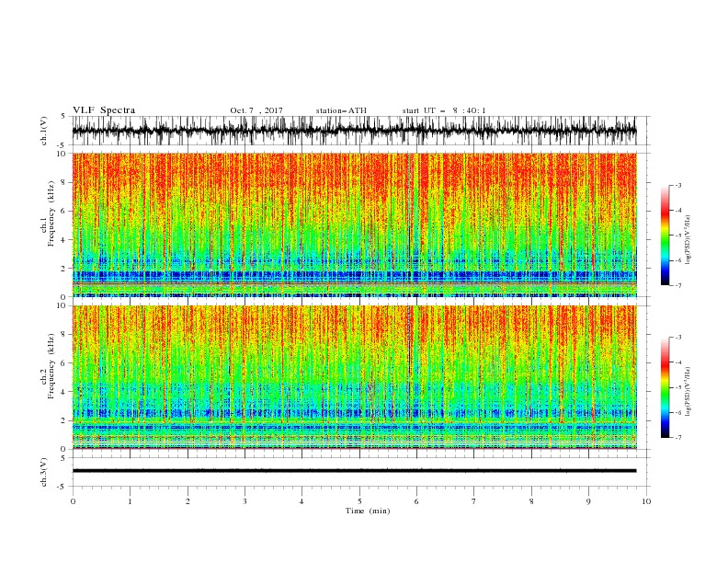The width and height of the screenshot is (728, 563).
Task: Click the ch.2 PSD color bar
Action: click(665, 387)
